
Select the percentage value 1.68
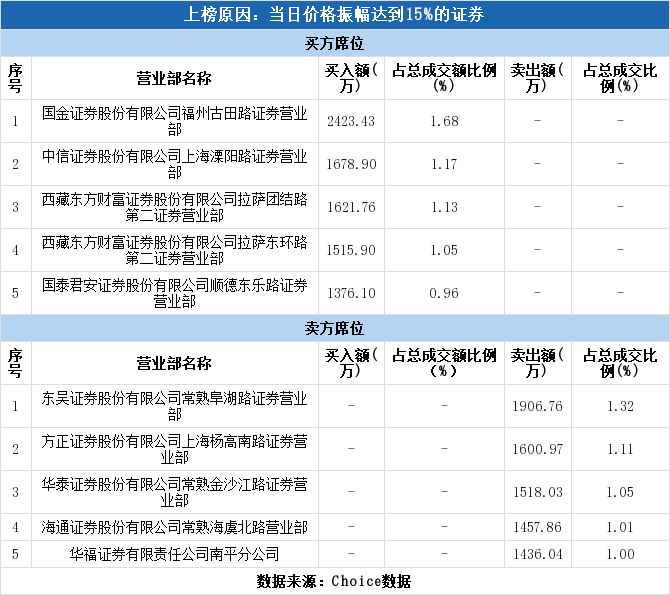[444, 121]
